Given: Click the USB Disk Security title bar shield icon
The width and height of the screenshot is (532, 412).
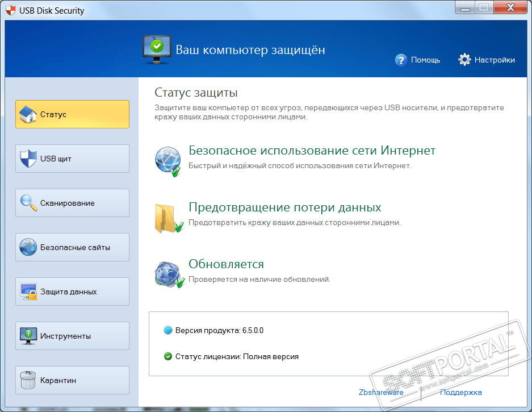Looking at the screenshot, I should click(x=11, y=10).
